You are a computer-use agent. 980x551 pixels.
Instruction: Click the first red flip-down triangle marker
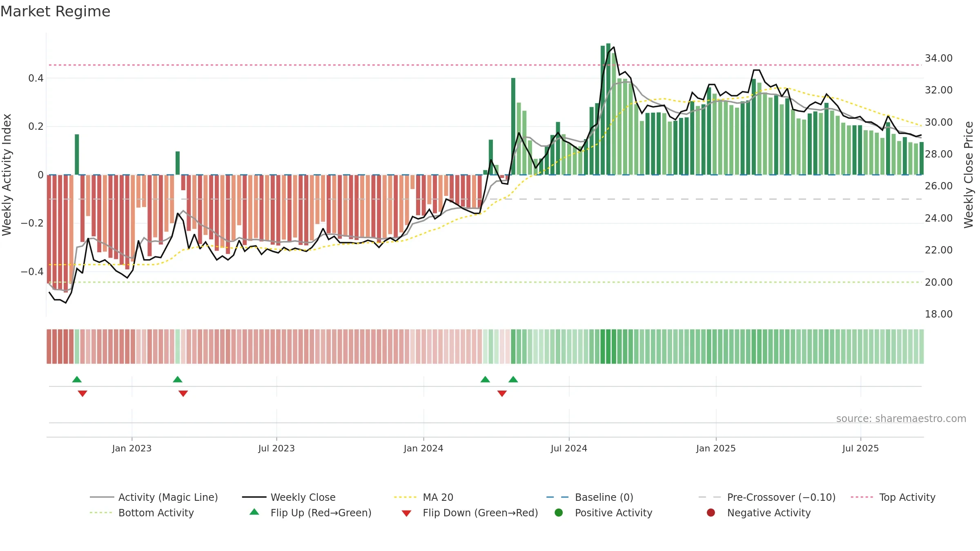tap(82, 393)
